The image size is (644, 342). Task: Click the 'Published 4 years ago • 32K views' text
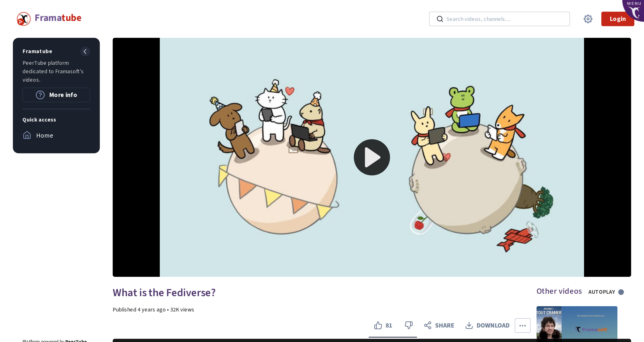pyautogui.click(x=153, y=309)
